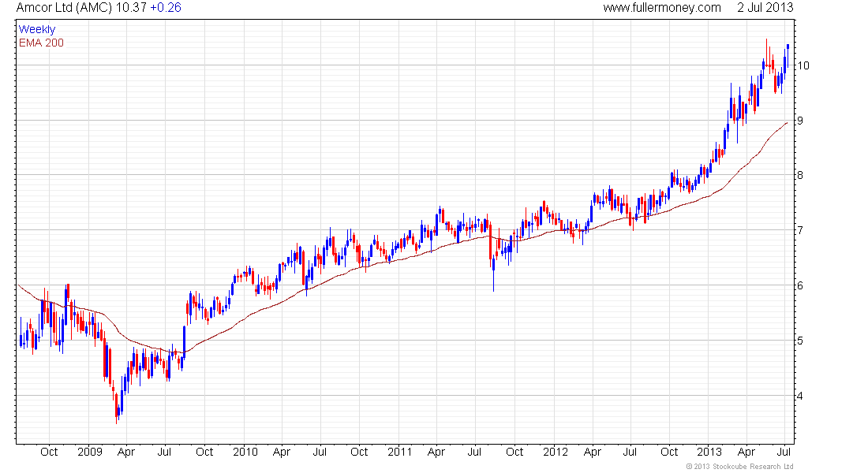Click the 'Apr' label after 2009
868x473 pixels.
(x=126, y=452)
